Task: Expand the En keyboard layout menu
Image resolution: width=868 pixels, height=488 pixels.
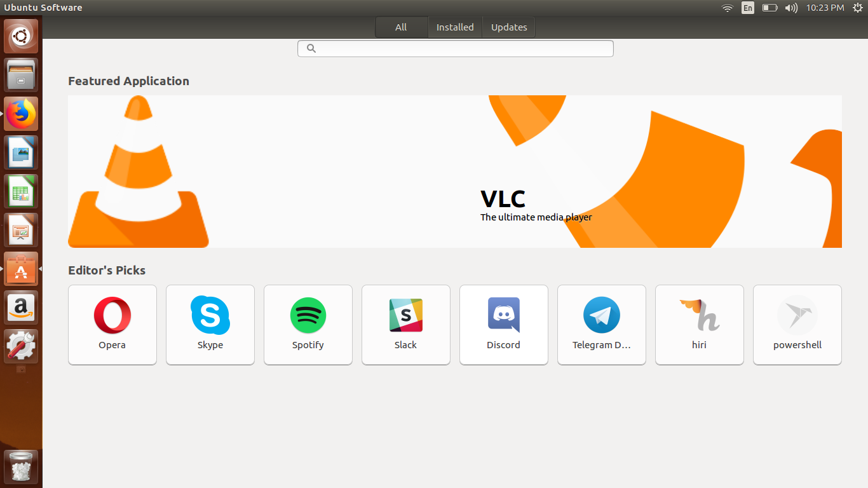Action: pyautogui.click(x=748, y=8)
